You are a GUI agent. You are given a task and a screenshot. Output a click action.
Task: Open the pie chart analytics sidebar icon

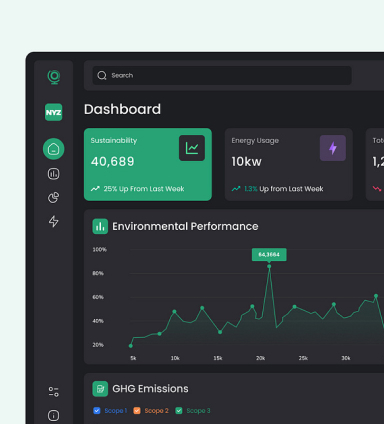pos(54,197)
